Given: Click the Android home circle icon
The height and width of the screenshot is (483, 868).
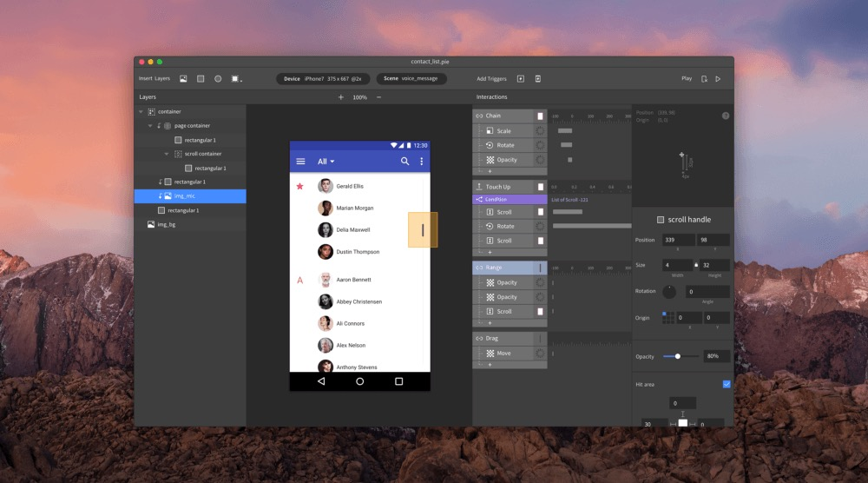Looking at the screenshot, I should (360, 381).
